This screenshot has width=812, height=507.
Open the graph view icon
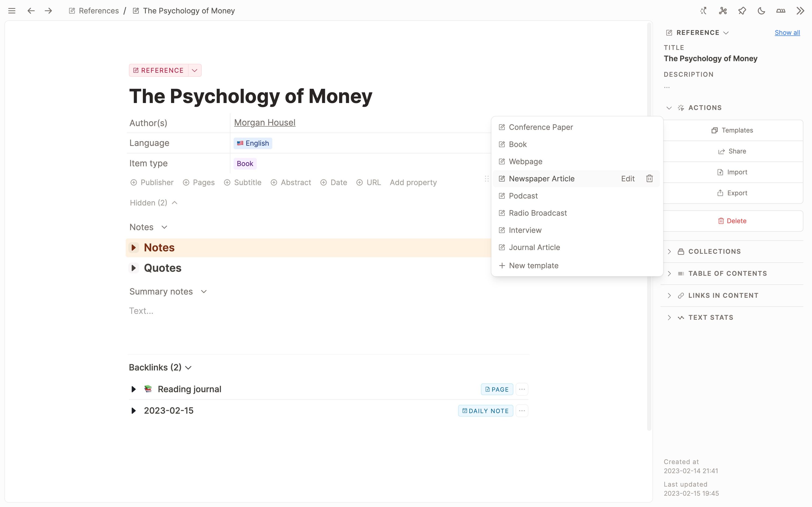click(723, 11)
